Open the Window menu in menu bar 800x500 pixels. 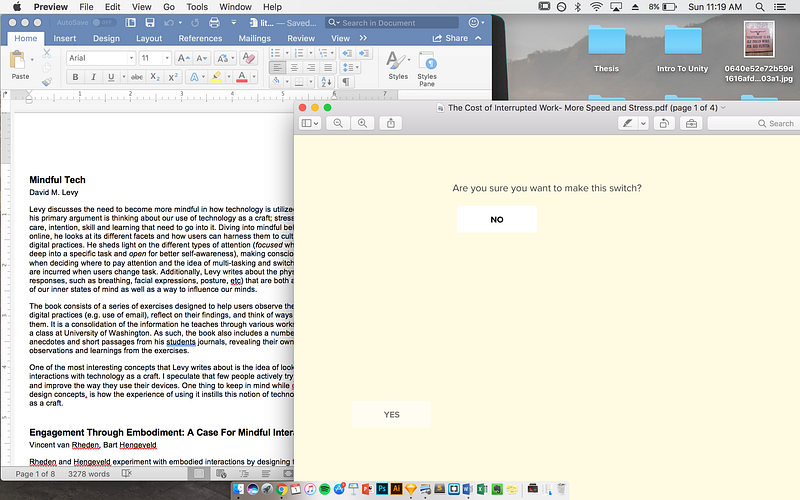(235, 7)
